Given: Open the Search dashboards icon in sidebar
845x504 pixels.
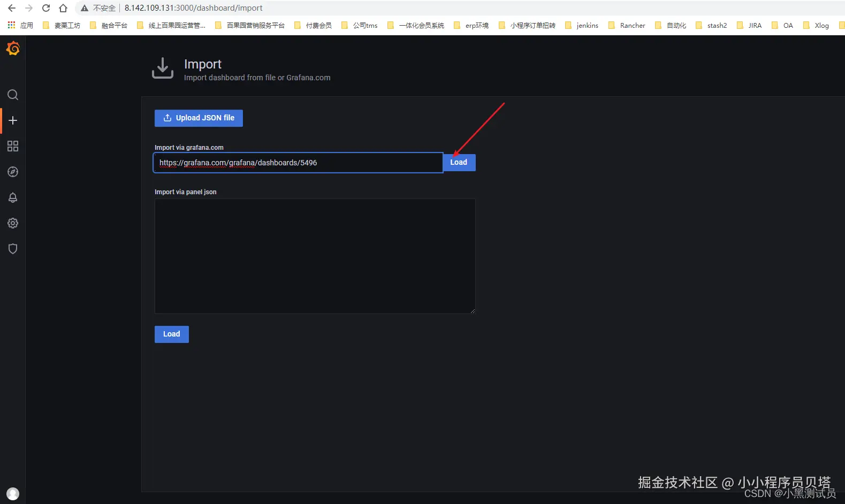Looking at the screenshot, I should pos(13,95).
